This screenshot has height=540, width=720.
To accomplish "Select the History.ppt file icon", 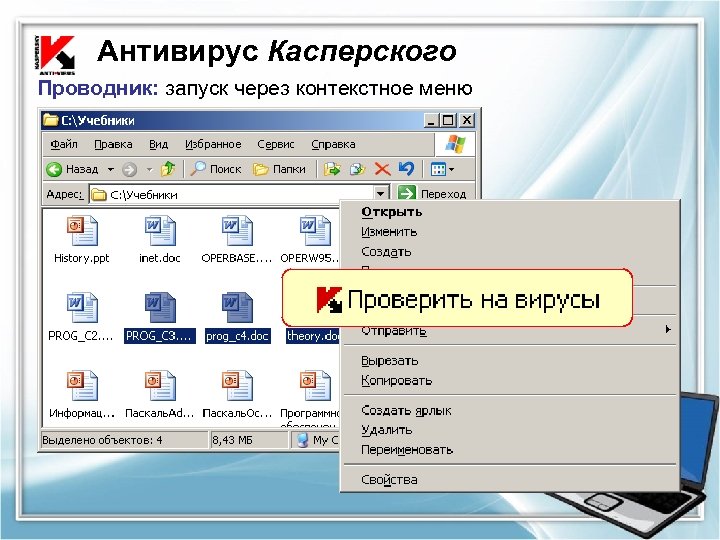I will point(82,231).
